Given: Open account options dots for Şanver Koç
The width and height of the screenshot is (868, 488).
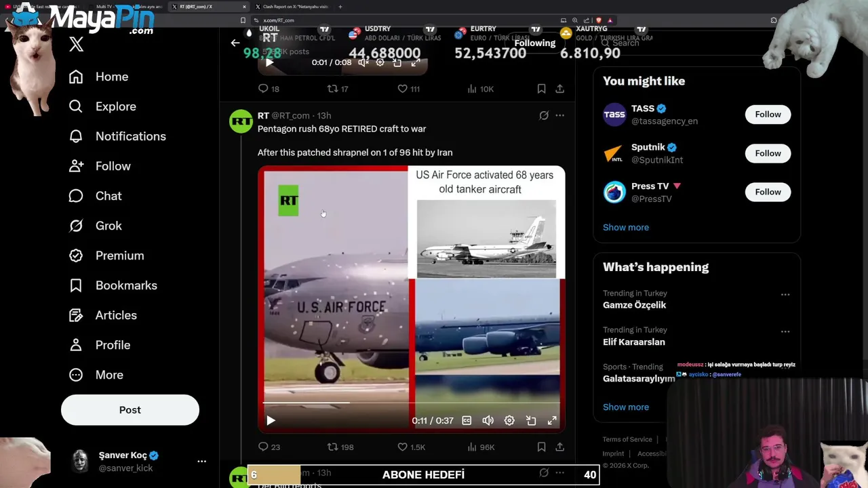Looking at the screenshot, I should (x=201, y=461).
